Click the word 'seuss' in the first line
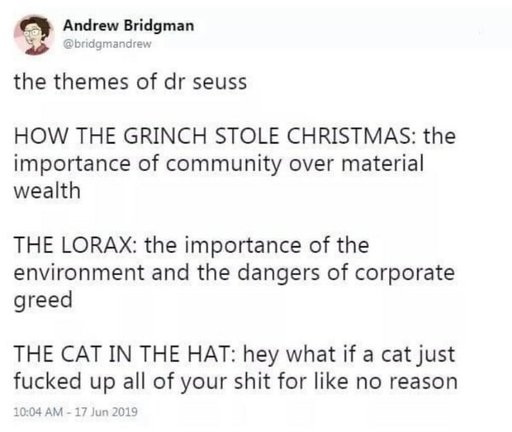The height and width of the screenshot is (432, 512). click(220, 83)
